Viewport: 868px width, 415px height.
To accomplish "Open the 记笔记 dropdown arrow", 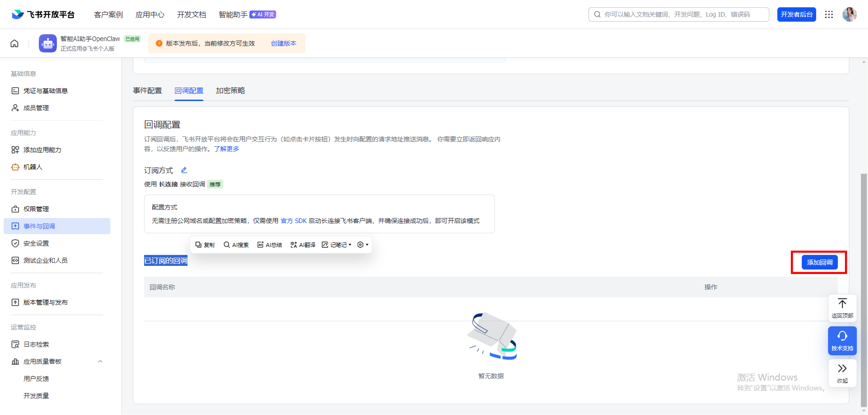I will (350, 245).
